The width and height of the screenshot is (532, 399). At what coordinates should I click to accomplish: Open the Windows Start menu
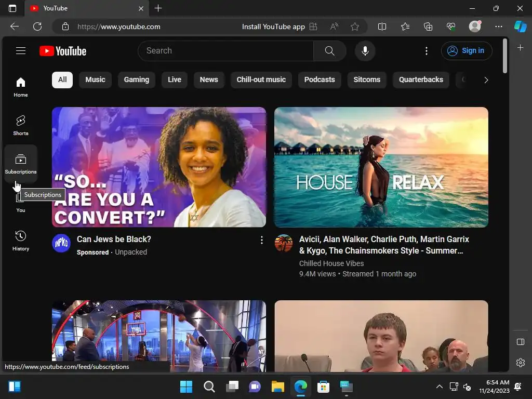pos(186,387)
